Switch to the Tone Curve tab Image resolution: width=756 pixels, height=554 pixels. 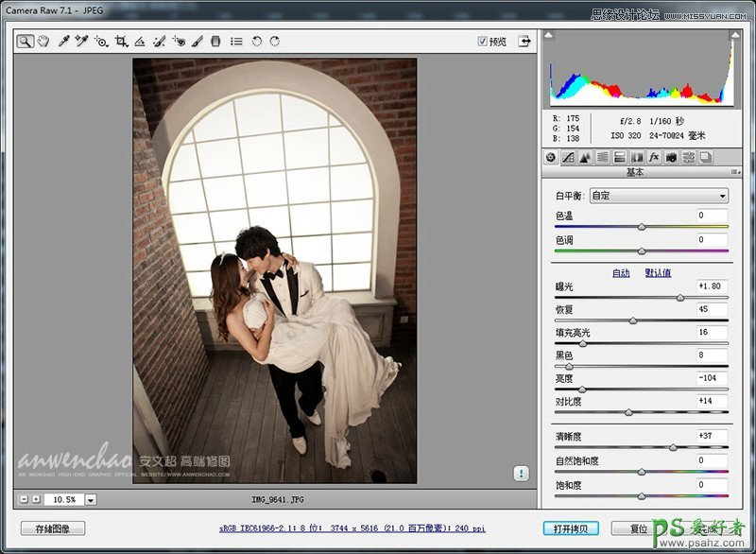point(568,158)
